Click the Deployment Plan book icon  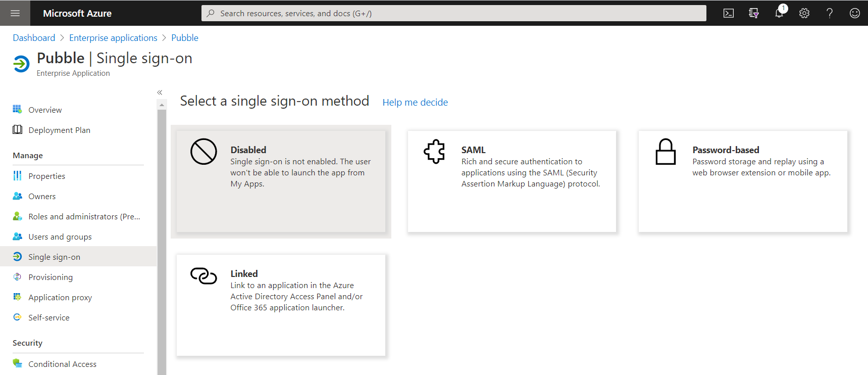click(17, 129)
